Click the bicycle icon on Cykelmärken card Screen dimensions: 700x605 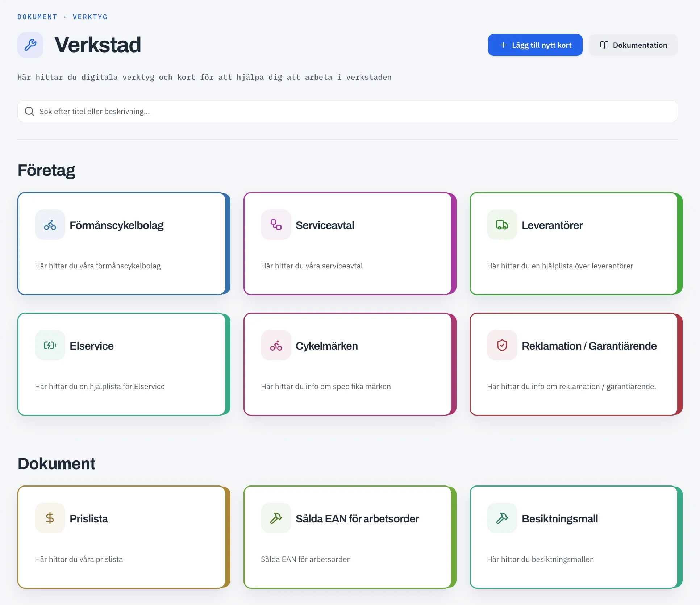coord(276,346)
